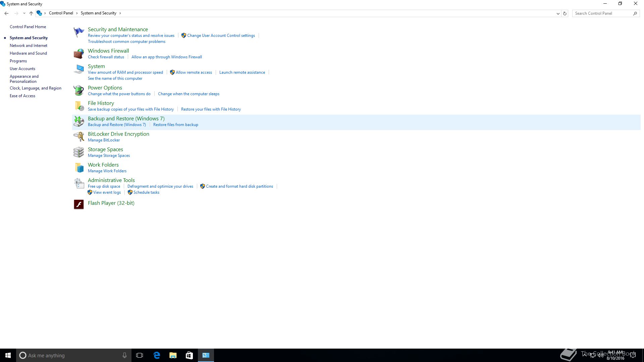Click the volume icon in system tray
This screenshot has height=362, width=644.
tap(600, 355)
